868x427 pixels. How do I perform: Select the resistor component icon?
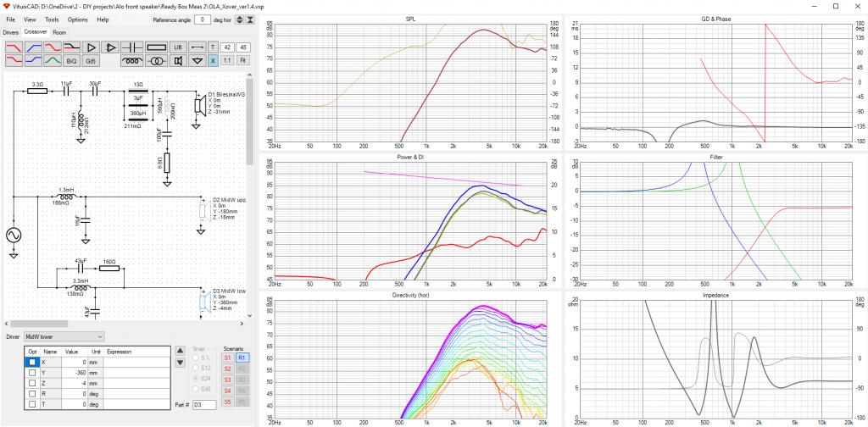157,47
